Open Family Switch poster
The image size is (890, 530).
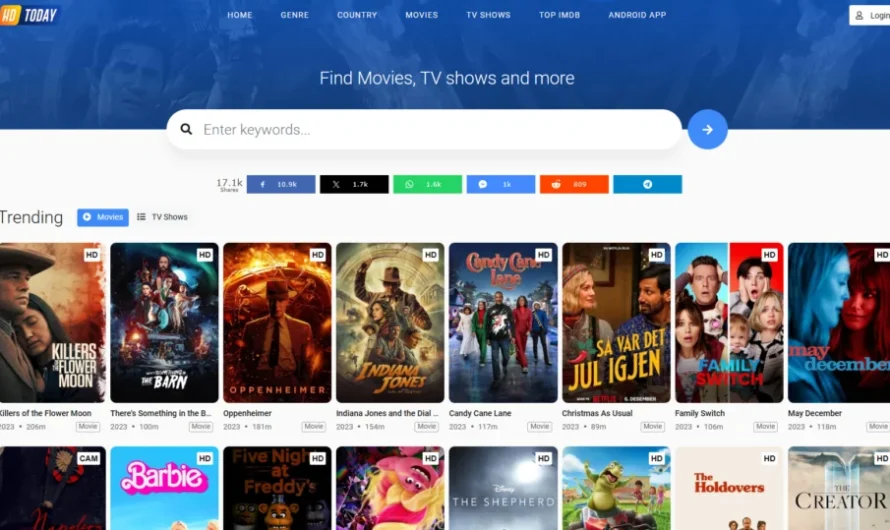coord(729,323)
